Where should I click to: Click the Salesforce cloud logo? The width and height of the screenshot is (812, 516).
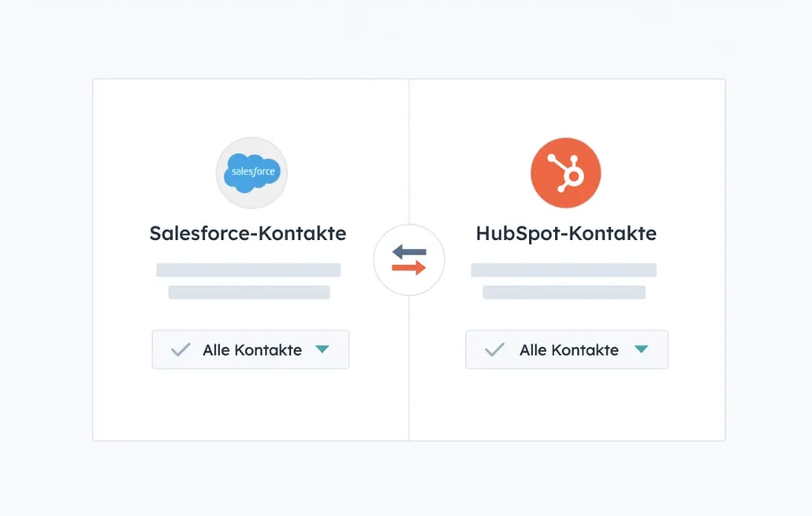(251, 173)
